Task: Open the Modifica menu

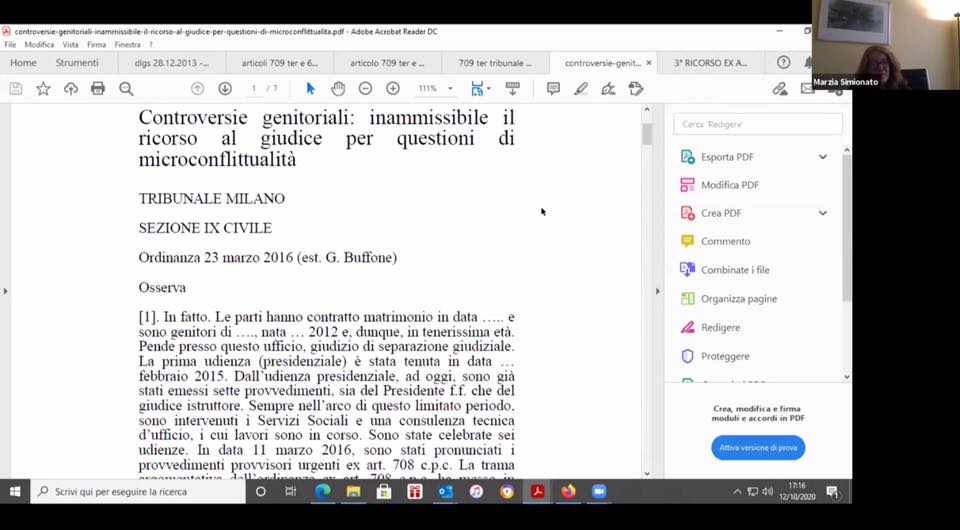Action: coord(39,45)
